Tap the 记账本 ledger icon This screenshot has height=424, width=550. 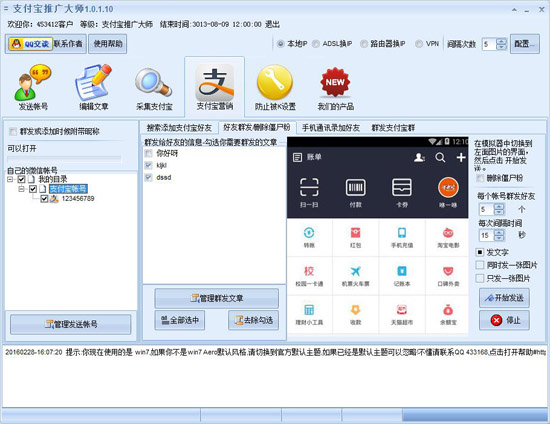point(402,271)
